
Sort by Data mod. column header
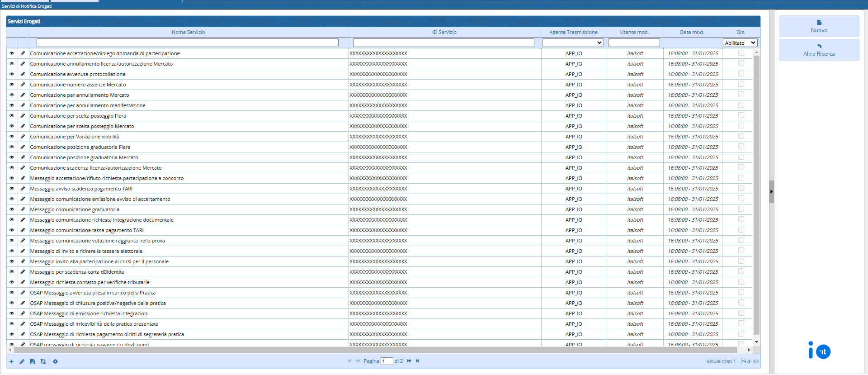692,32
